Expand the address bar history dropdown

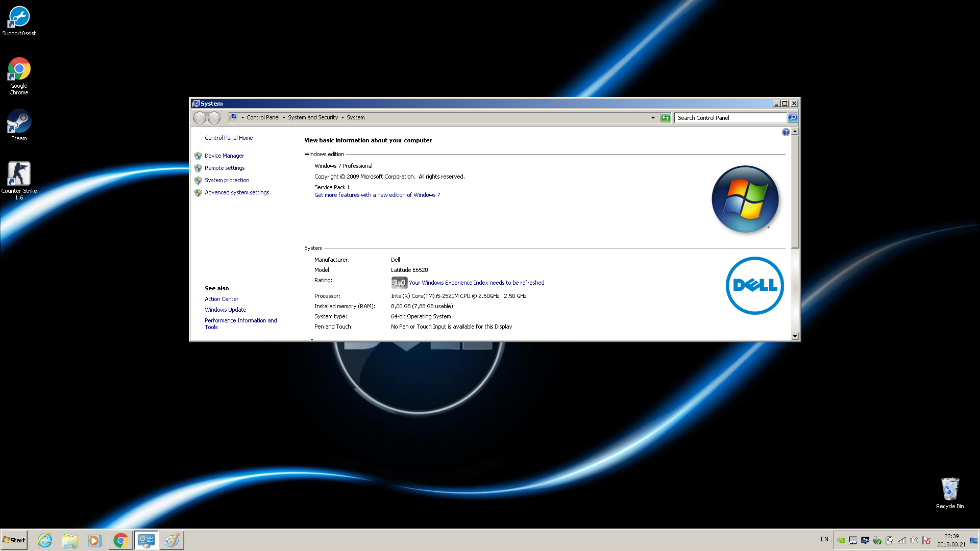pyautogui.click(x=653, y=118)
